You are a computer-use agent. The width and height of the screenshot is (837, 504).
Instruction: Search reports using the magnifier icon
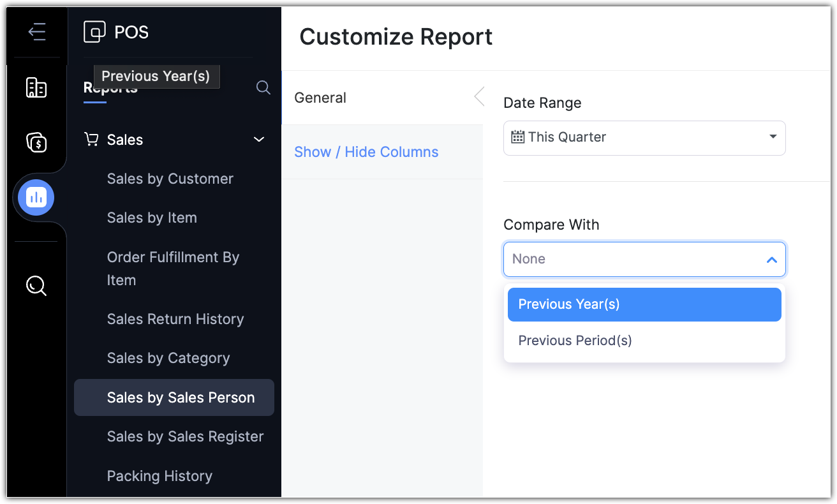point(263,87)
